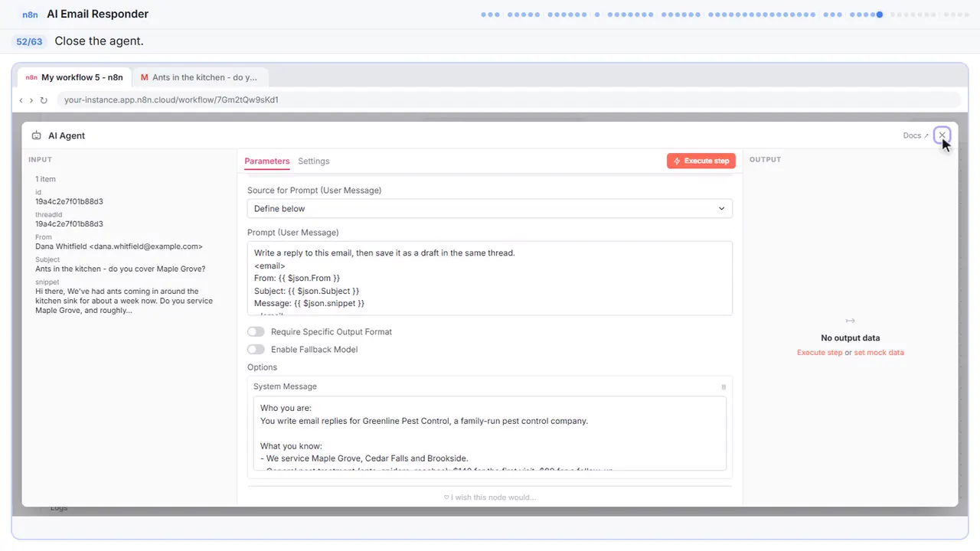Image resolution: width=980 pixels, height=551 pixels.
Task: Click the n8n favicon on first browser tab
Action: [31, 77]
